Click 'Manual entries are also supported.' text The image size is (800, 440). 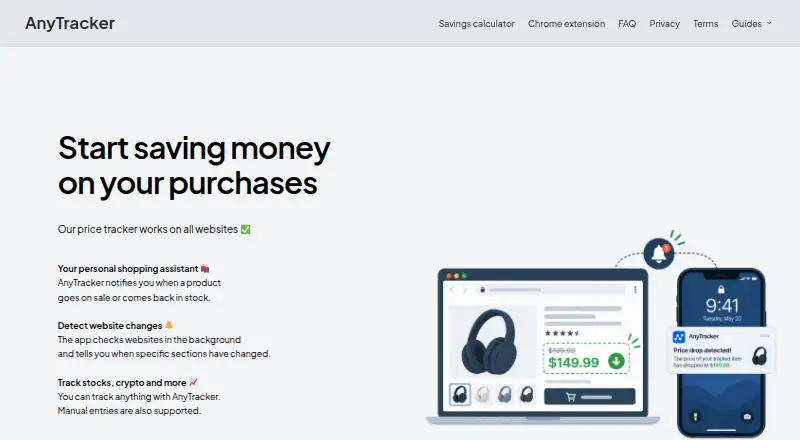tap(129, 411)
